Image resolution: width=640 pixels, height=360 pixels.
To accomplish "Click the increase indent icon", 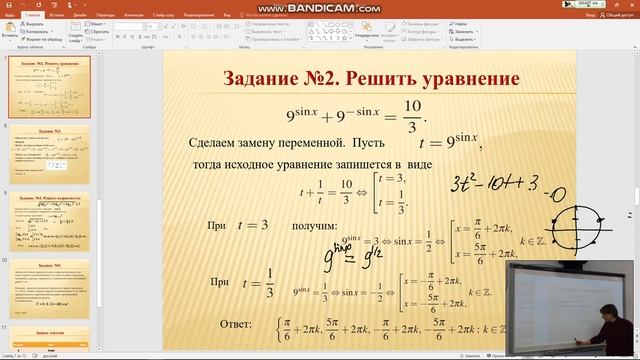I will (227, 27).
